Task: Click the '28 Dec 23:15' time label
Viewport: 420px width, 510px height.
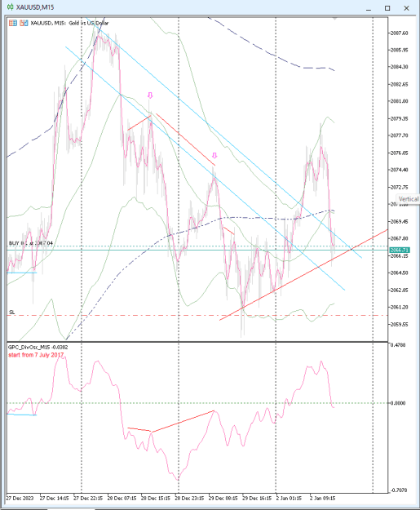Action: click(189, 499)
